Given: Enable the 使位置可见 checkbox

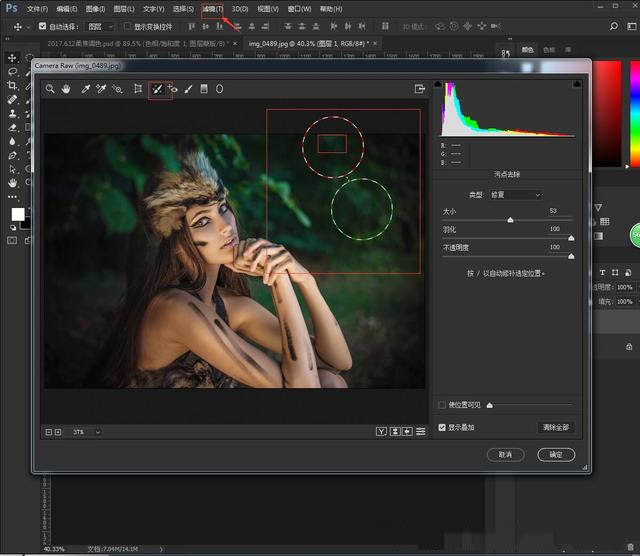Looking at the screenshot, I should 443,405.
